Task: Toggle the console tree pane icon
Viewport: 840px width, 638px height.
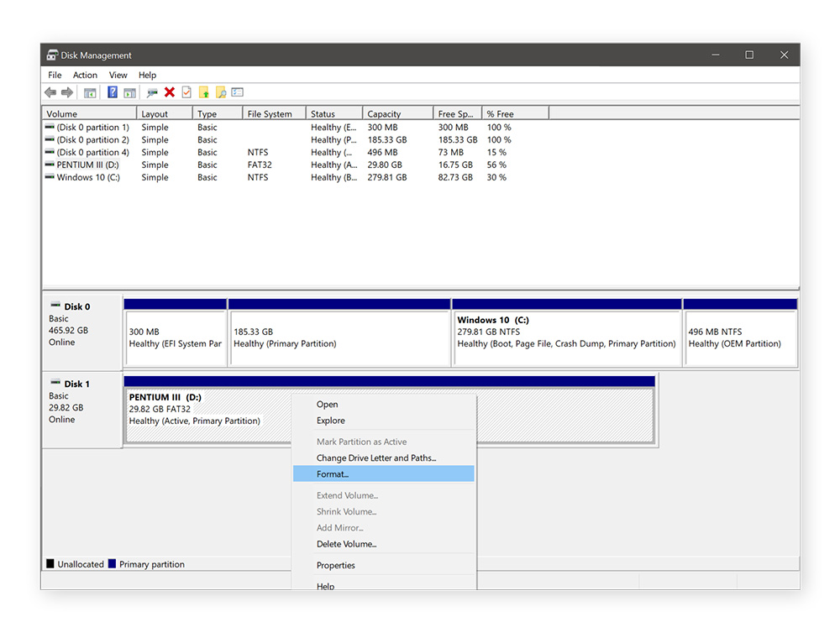Action: coord(88,92)
